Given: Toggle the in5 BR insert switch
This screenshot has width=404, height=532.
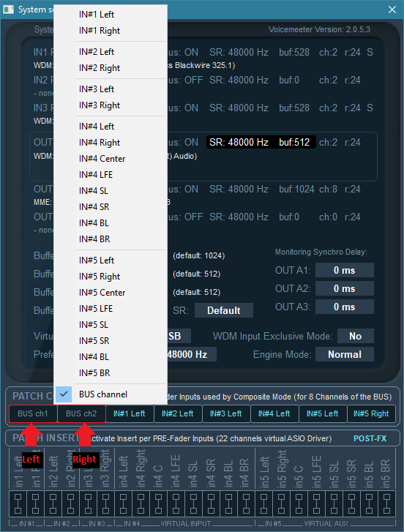Looking at the screenshot, I should point(386,504).
